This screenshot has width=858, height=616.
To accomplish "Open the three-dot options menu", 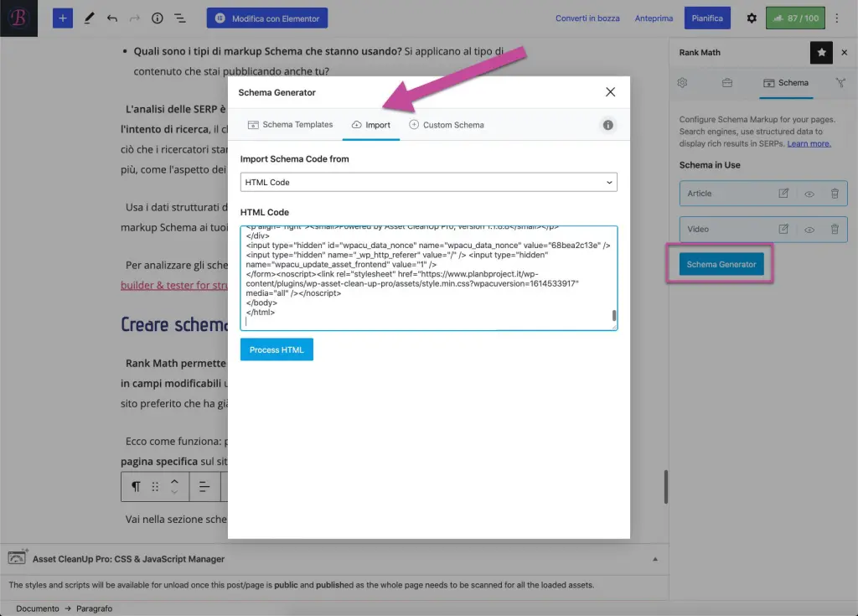I will [x=837, y=18].
